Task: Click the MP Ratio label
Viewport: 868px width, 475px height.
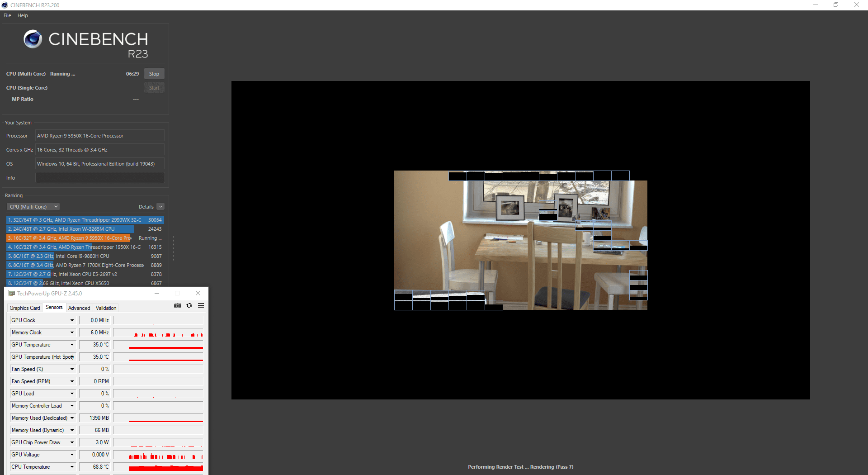Action: click(x=23, y=99)
